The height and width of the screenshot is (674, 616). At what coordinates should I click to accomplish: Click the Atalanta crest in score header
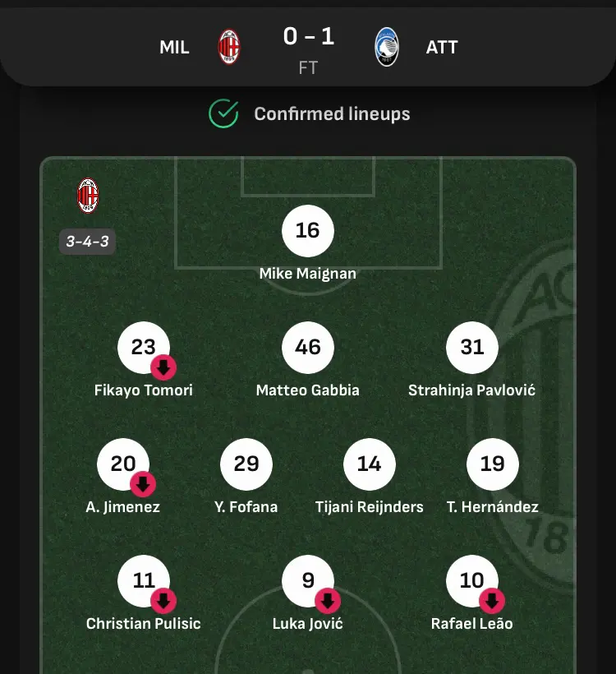coord(387,47)
